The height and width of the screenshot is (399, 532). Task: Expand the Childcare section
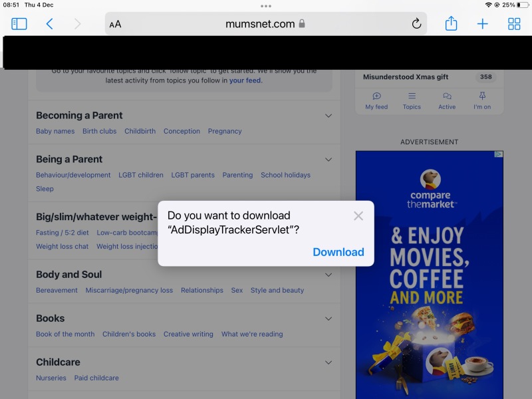(327, 362)
